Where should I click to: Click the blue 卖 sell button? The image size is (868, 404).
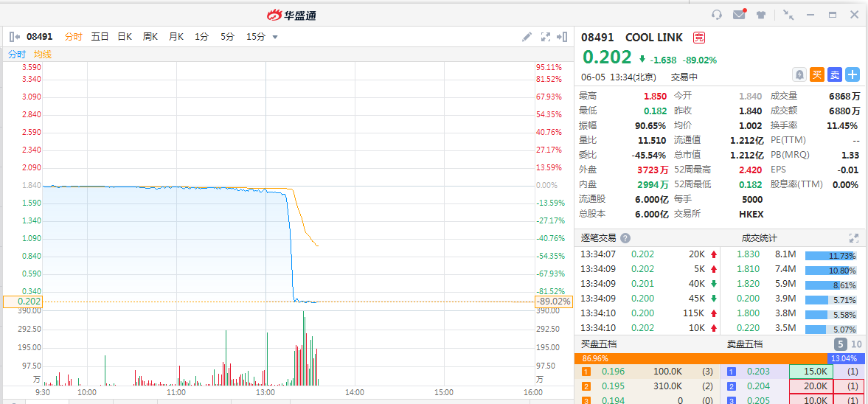coord(835,74)
